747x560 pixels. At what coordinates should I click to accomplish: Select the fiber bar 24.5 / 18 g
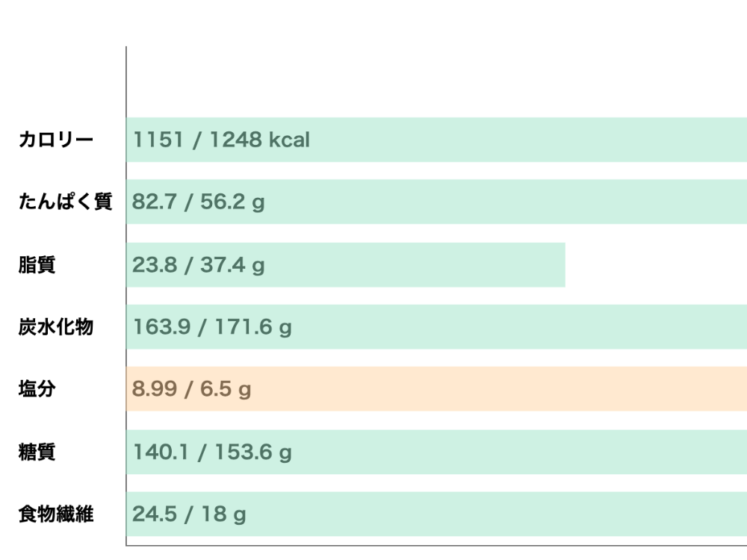coord(436,514)
